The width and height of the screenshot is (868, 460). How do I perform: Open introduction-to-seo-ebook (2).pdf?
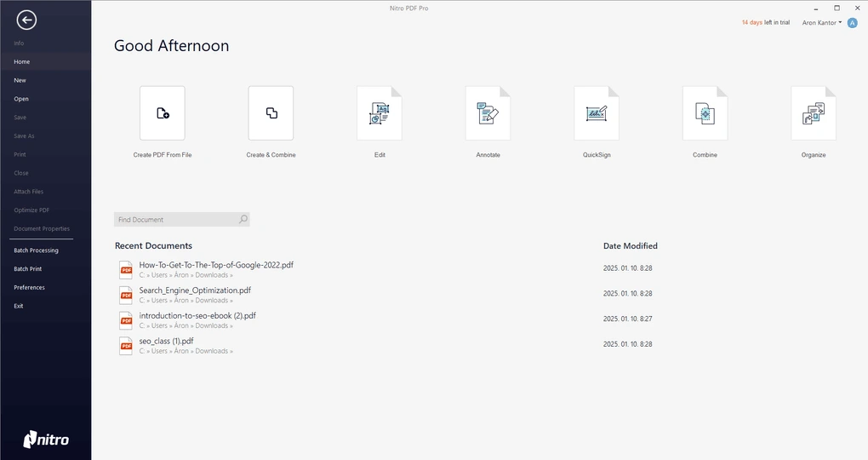(x=197, y=316)
